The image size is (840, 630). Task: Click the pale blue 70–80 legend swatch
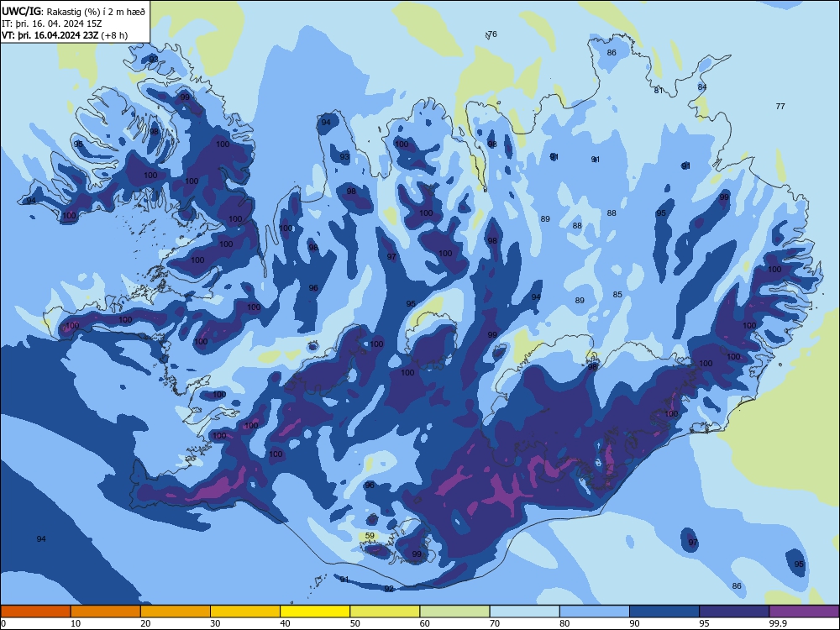click(x=525, y=612)
